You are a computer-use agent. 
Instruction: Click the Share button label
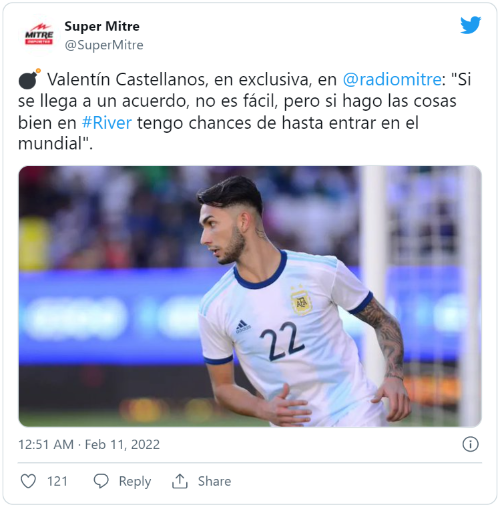[x=214, y=481]
